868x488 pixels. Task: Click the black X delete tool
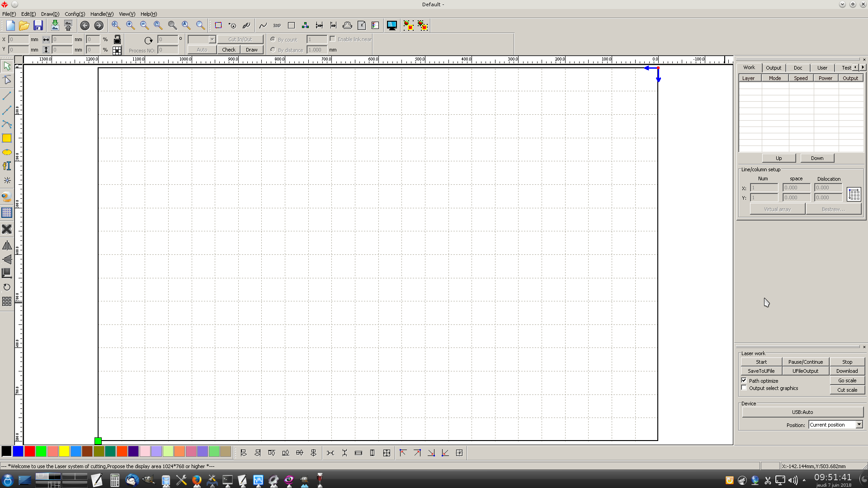pyautogui.click(x=7, y=229)
